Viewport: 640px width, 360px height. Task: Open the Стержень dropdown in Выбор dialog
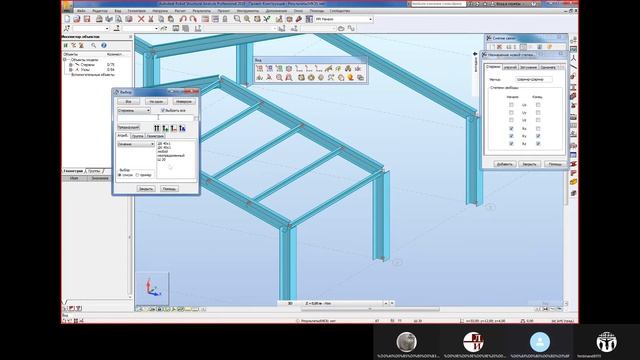click(134, 110)
